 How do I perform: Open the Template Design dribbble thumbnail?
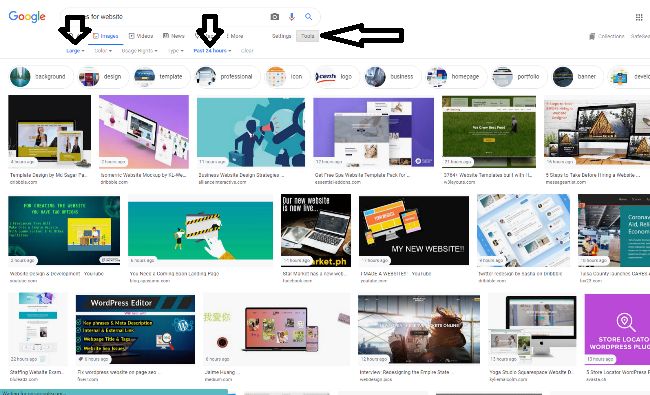pos(49,131)
